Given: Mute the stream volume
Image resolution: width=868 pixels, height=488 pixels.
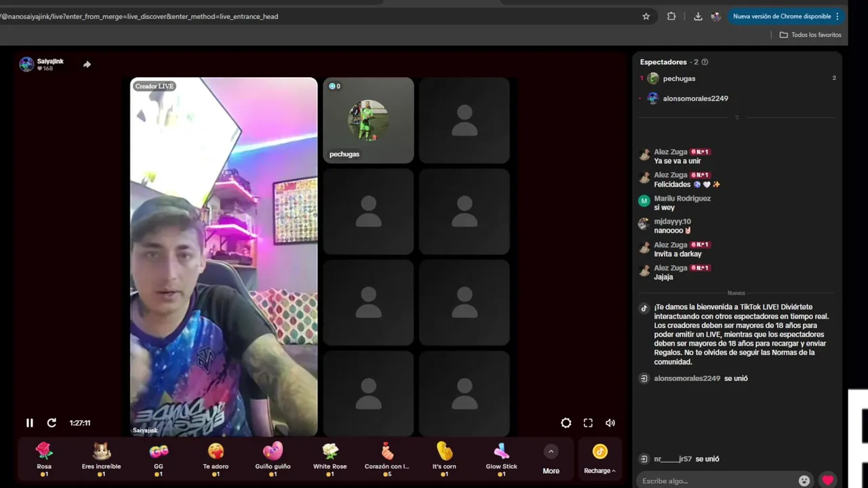Looking at the screenshot, I should click(x=610, y=423).
